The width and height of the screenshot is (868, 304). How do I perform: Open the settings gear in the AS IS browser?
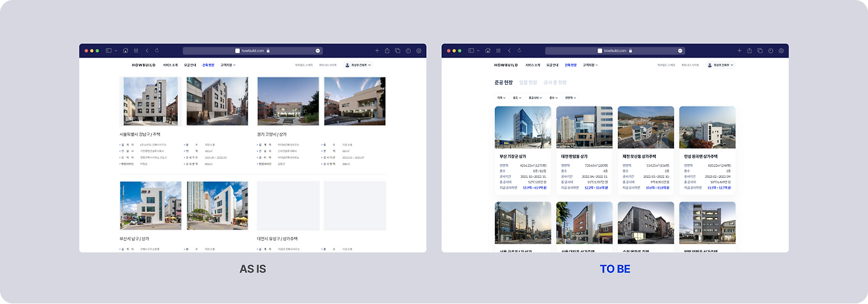pos(419,50)
